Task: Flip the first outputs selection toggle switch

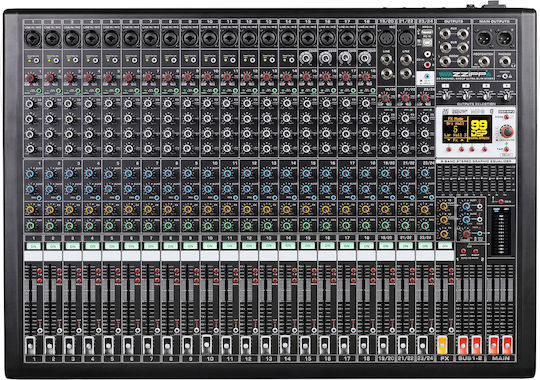Action: pyautogui.click(x=446, y=95)
